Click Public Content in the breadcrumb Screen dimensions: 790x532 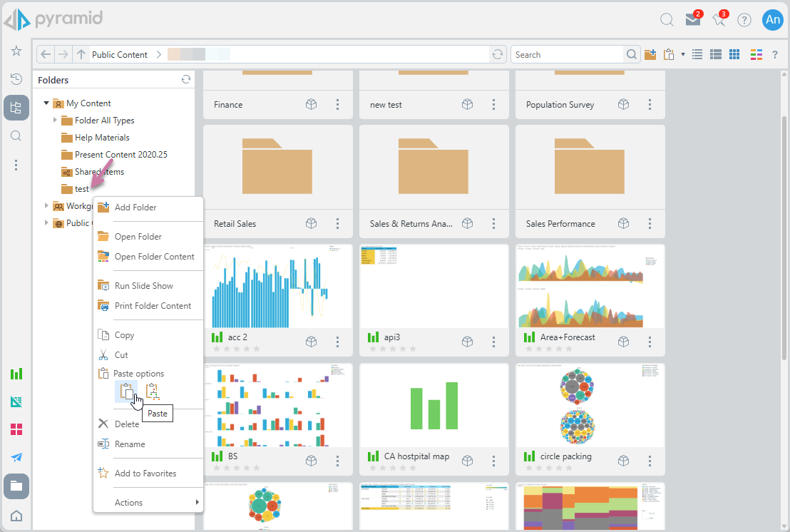[119, 55]
